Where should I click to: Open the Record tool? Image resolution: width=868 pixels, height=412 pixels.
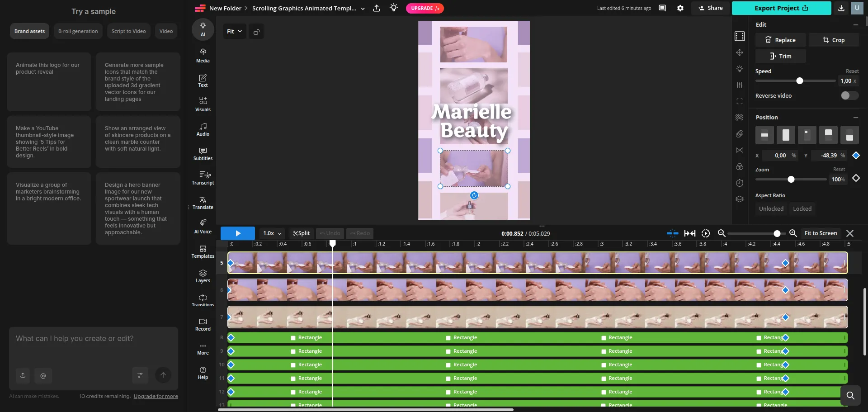click(203, 324)
